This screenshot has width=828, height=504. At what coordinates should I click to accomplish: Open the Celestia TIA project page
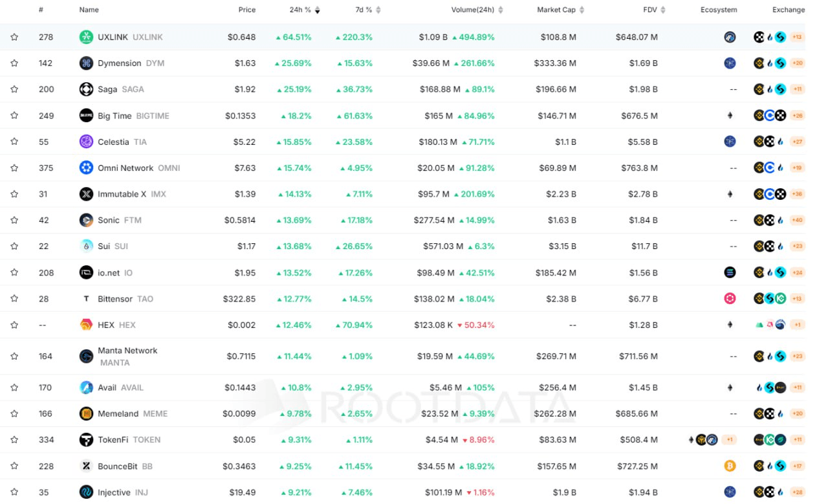122,142
